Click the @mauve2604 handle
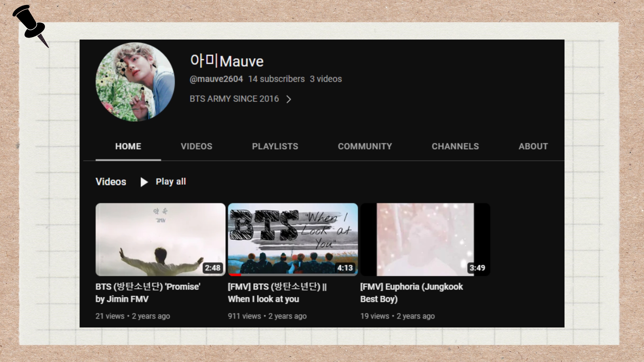This screenshot has height=362, width=644. click(216, 79)
